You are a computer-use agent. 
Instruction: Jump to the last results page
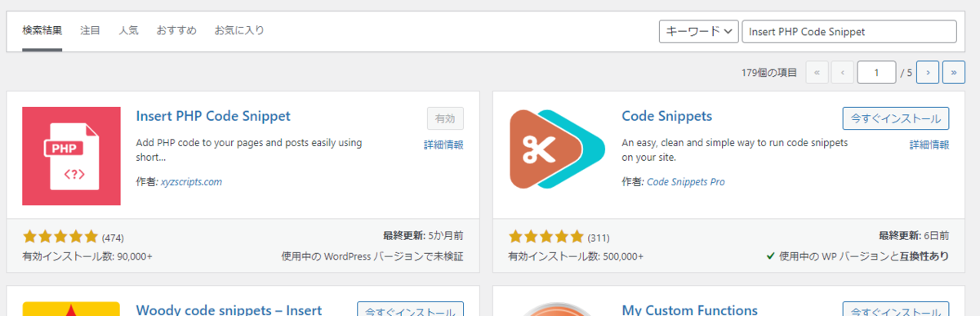pos(954,73)
